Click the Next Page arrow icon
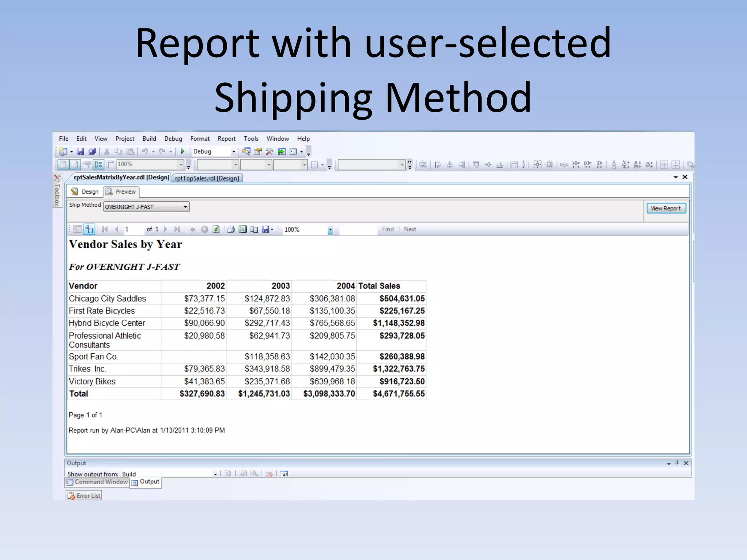This screenshot has width=747, height=560. click(166, 229)
